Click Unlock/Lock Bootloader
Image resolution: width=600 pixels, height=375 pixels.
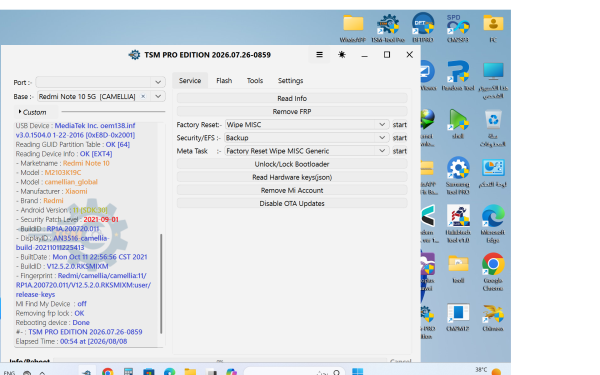tap(292, 164)
